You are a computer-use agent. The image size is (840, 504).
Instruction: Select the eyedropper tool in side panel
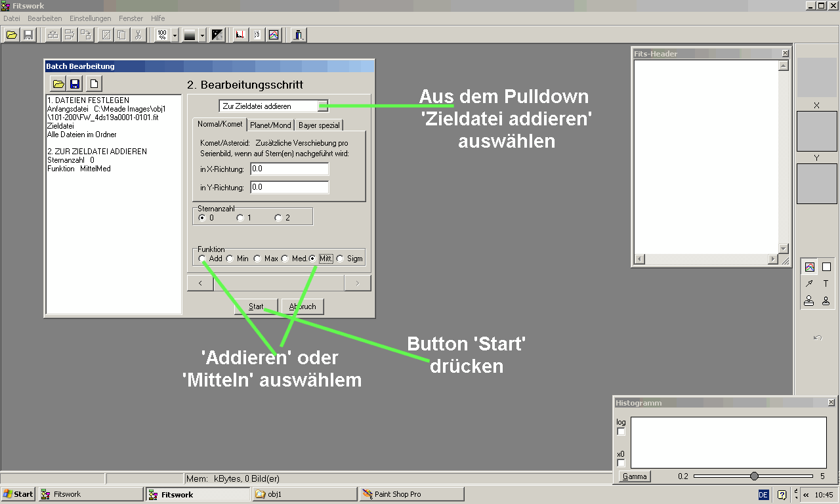(x=809, y=283)
